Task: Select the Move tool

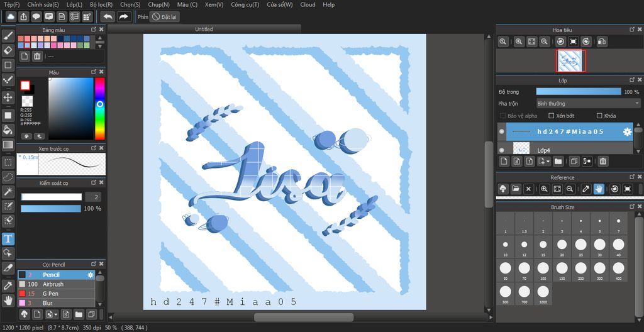Action: [8, 97]
